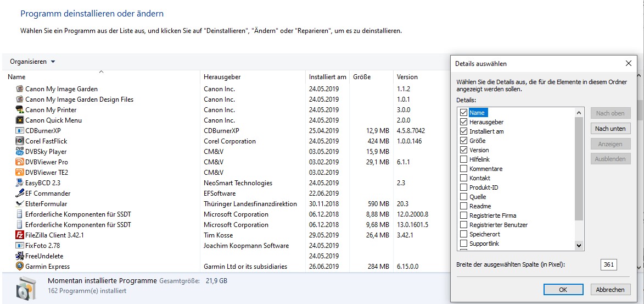Disable the Größe column checkbox
The width and height of the screenshot is (644, 304).
tap(464, 141)
